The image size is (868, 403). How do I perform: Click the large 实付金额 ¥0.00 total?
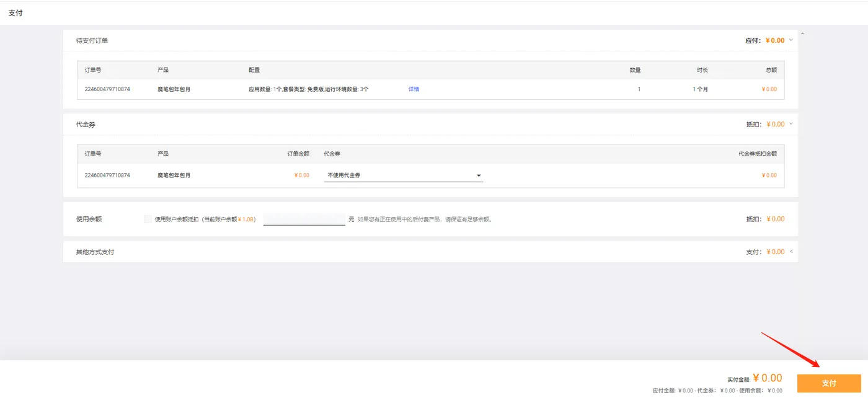[768, 378]
